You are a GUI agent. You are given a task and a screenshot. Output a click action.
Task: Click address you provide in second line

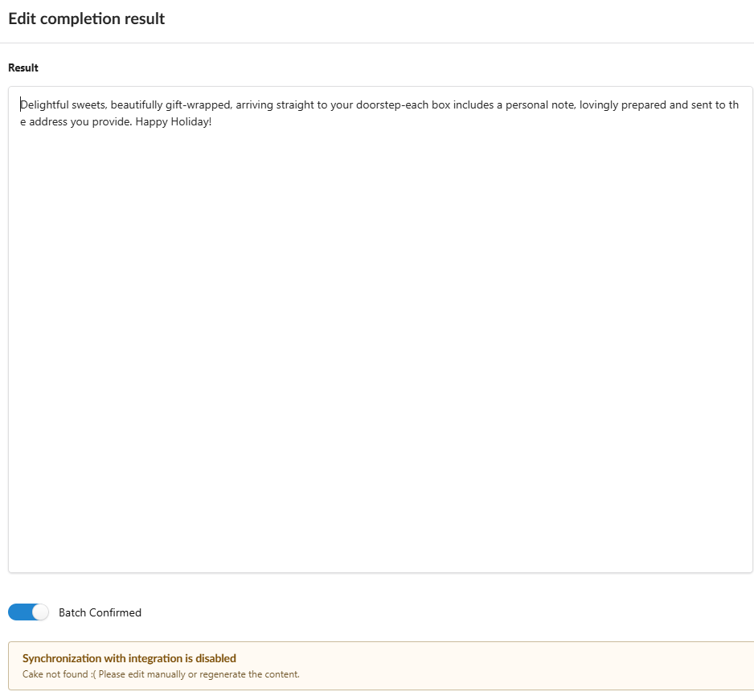80,122
